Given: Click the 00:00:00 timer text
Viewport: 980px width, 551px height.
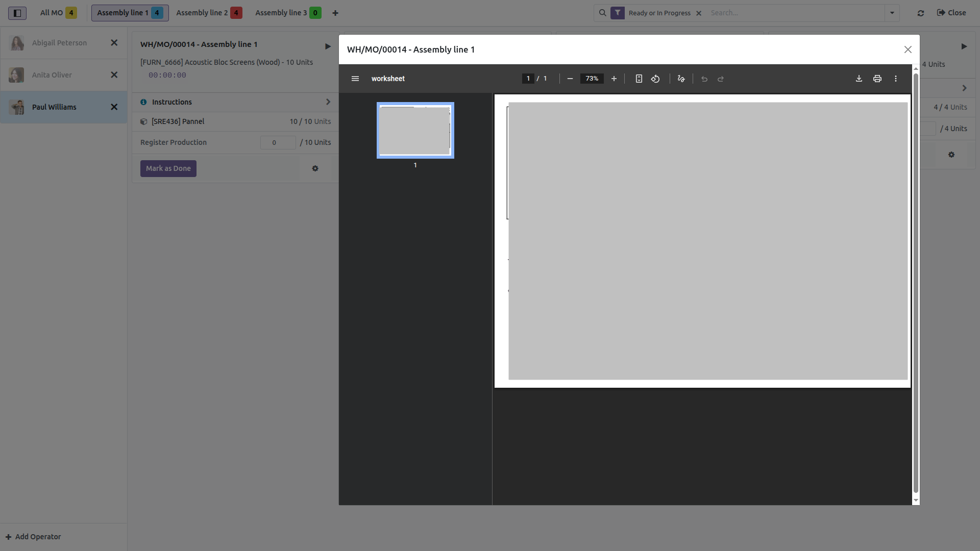Looking at the screenshot, I should [x=167, y=75].
